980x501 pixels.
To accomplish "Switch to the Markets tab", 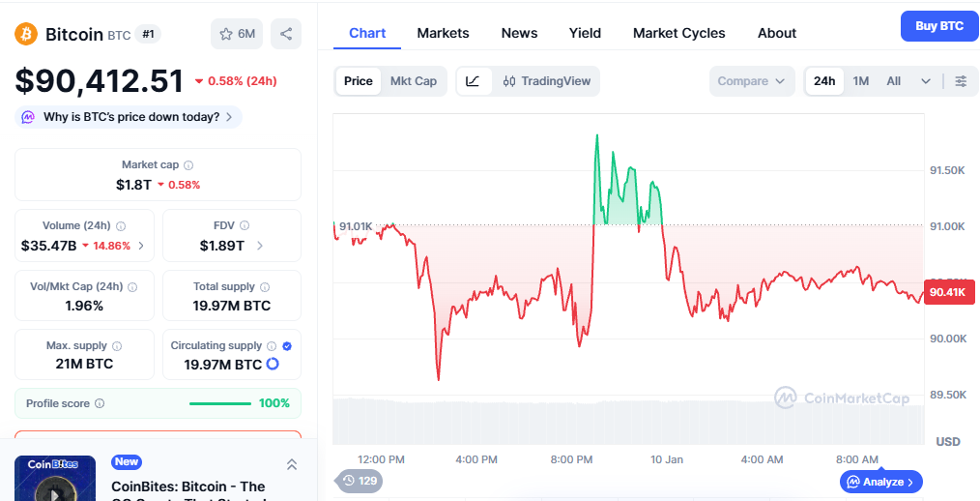I will (x=443, y=33).
